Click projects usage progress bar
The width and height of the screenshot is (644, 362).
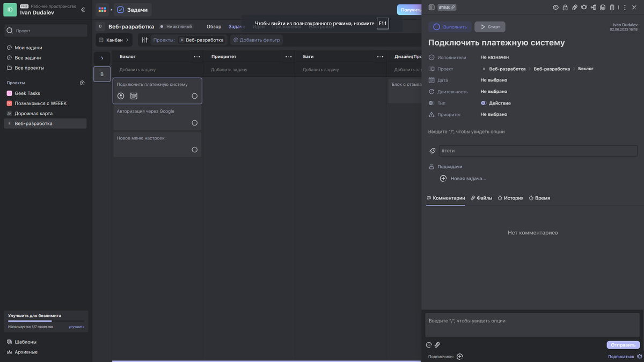(46, 321)
